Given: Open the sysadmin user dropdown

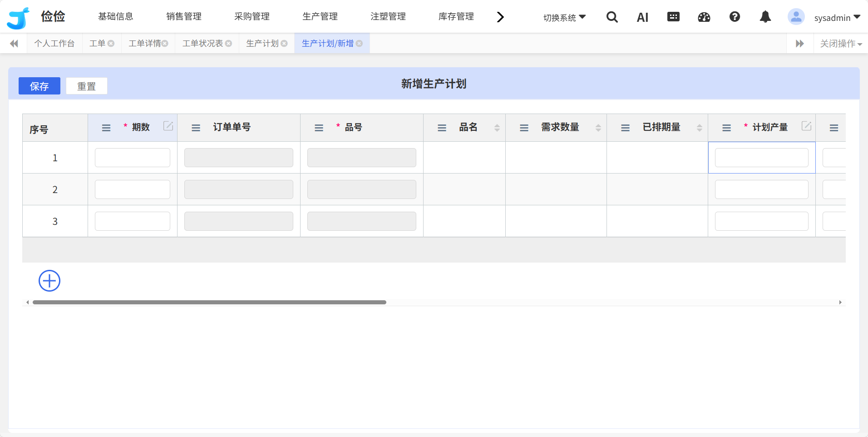Looking at the screenshot, I should point(837,18).
